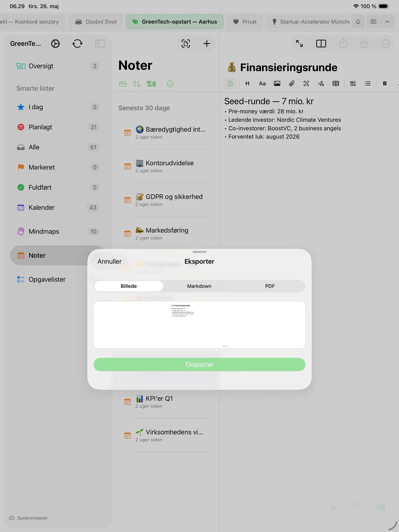
Task: Click the inbox filter icon under Noter
Action: click(123, 84)
